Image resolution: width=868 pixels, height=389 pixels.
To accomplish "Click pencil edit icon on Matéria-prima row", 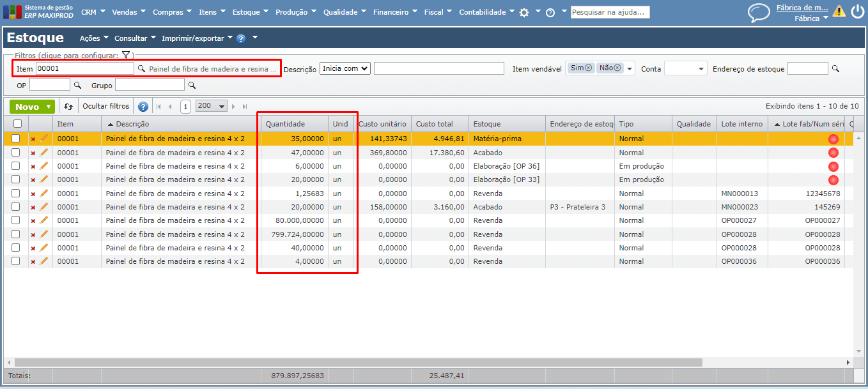I will coord(44,139).
